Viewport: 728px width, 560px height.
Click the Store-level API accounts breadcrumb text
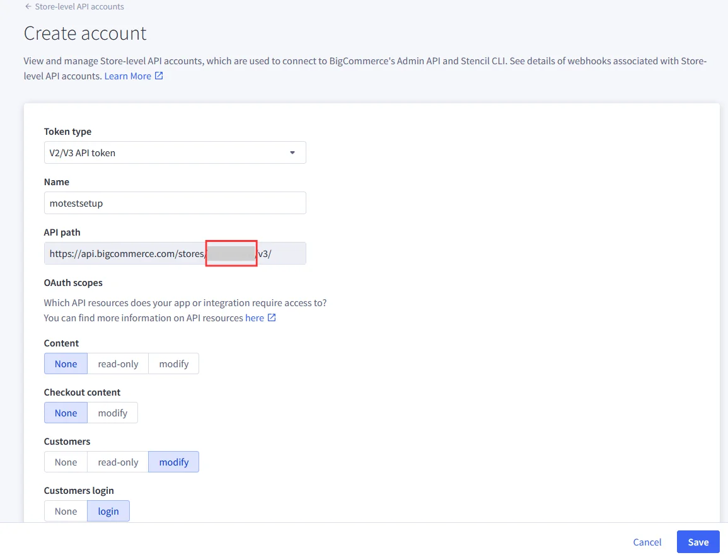point(79,6)
